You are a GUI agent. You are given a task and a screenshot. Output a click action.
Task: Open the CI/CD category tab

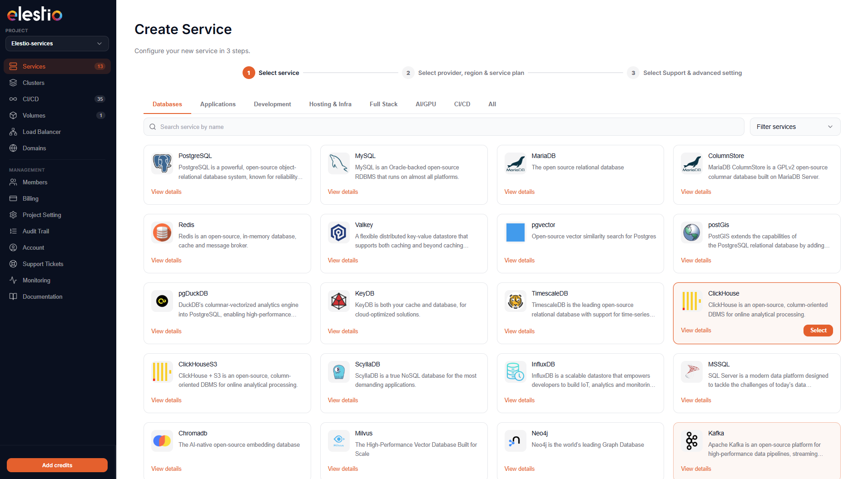(462, 104)
